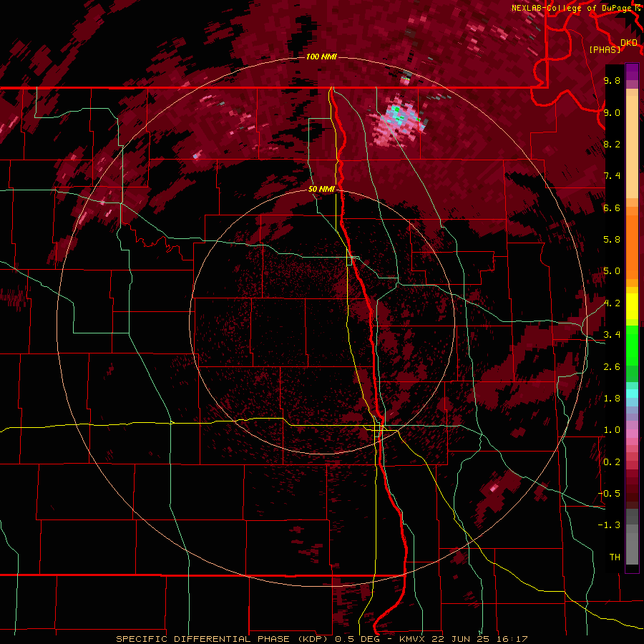
Task: Click the "TH" threshold label on the scale
Action: pyautogui.click(x=615, y=557)
